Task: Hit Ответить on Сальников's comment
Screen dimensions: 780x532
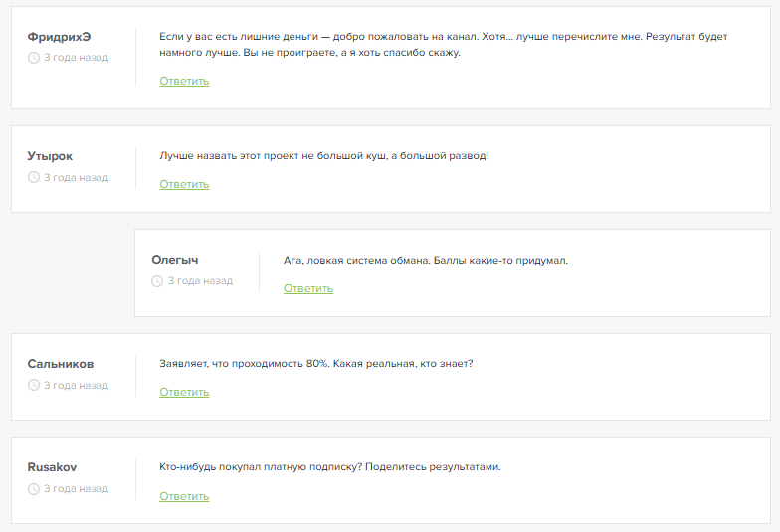Action: [x=184, y=392]
